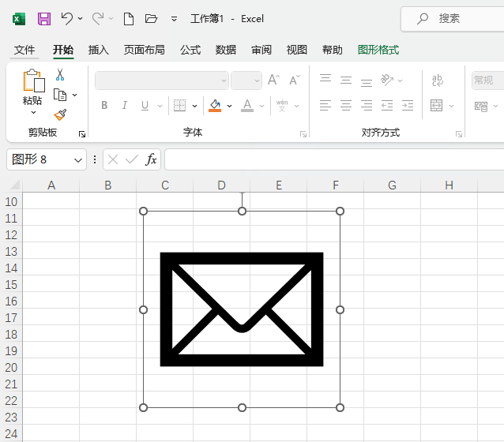Click Decrease Font Size icon
504x442 pixels.
point(295,80)
